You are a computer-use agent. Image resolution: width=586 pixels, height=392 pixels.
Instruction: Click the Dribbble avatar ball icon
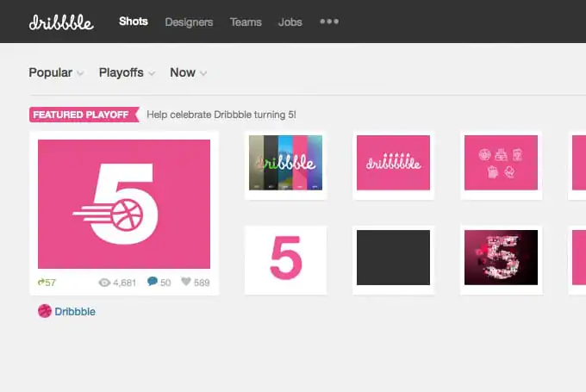pyautogui.click(x=45, y=311)
